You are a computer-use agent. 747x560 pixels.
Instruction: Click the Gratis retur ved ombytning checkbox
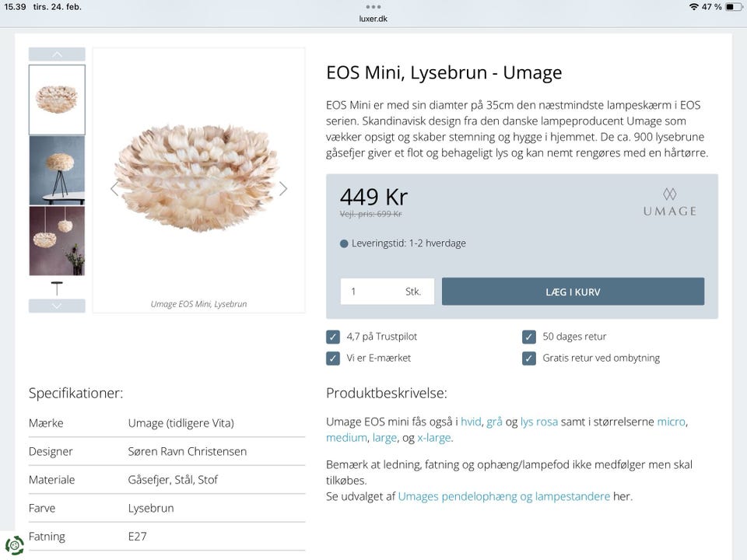pos(529,359)
